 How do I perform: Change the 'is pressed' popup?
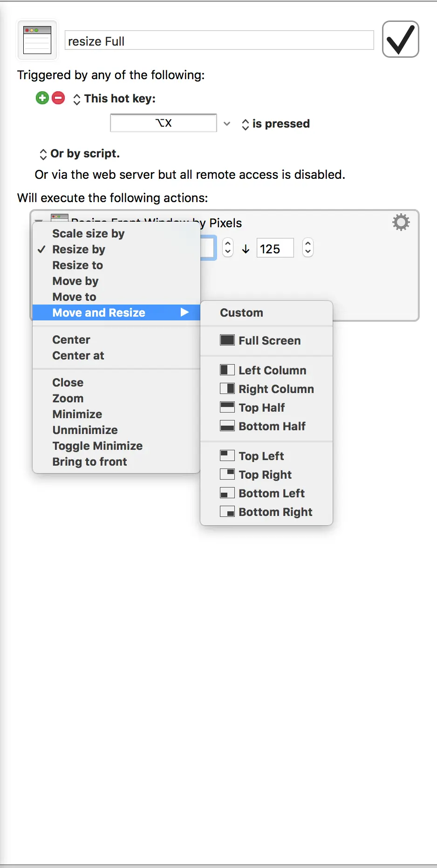246,124
